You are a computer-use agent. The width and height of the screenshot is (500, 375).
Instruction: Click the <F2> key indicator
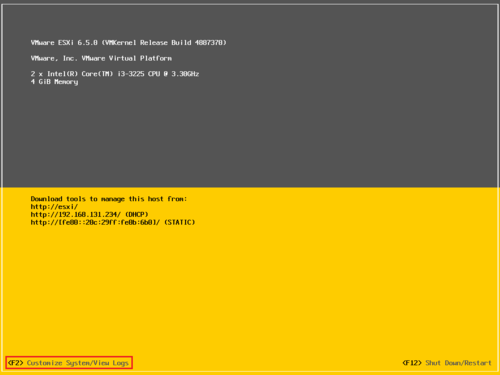coord(16,363)
